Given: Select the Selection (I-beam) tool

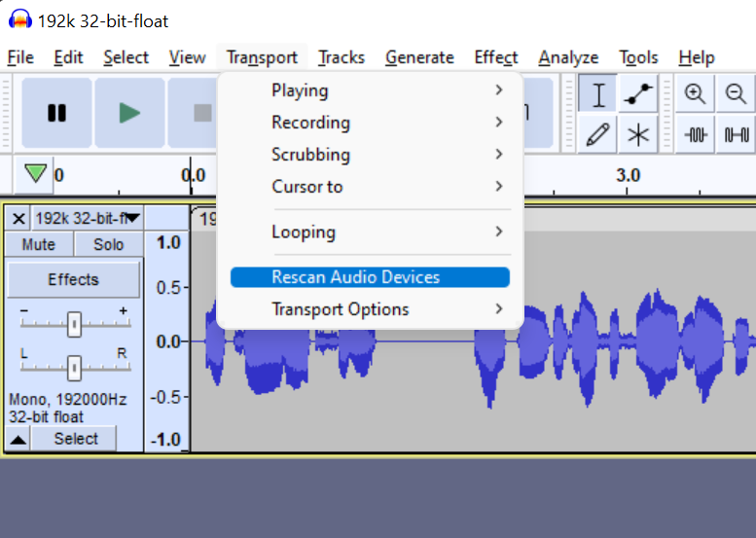Looking at the screenshot, I should pos(597,93).
